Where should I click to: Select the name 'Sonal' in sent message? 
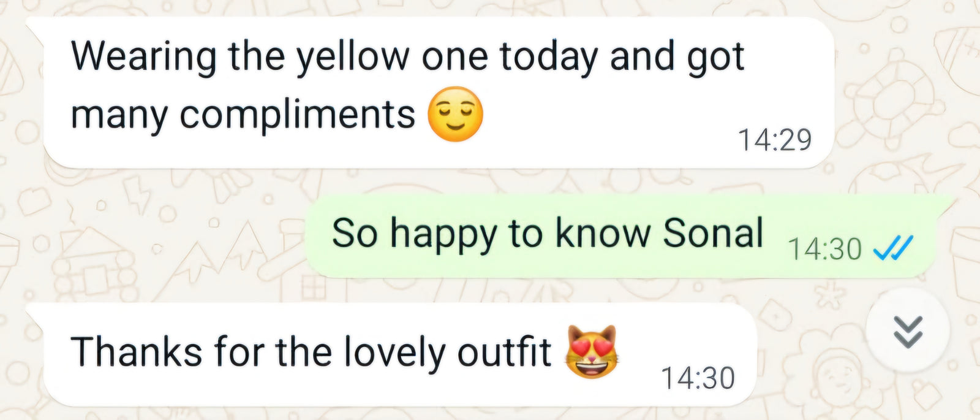[x=714, y=233]
